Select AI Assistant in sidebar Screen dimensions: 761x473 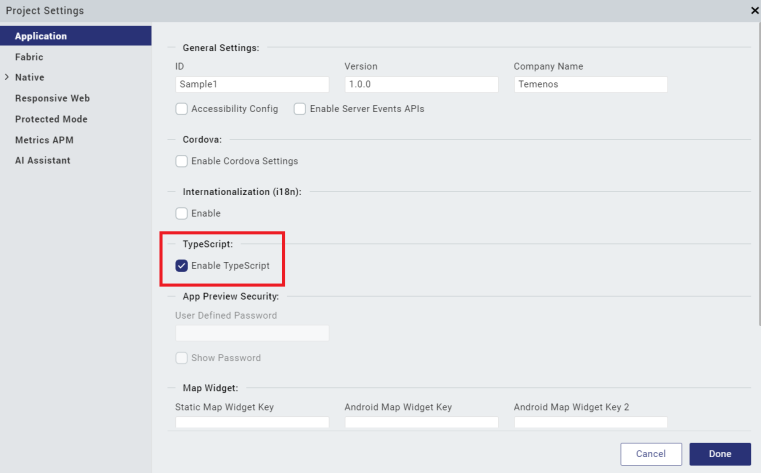[42, 160]
